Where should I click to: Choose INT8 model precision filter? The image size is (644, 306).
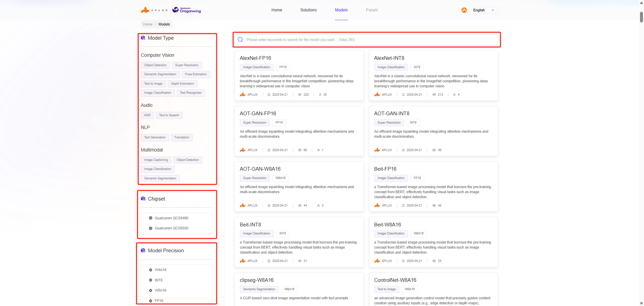[x=158, y=280]
